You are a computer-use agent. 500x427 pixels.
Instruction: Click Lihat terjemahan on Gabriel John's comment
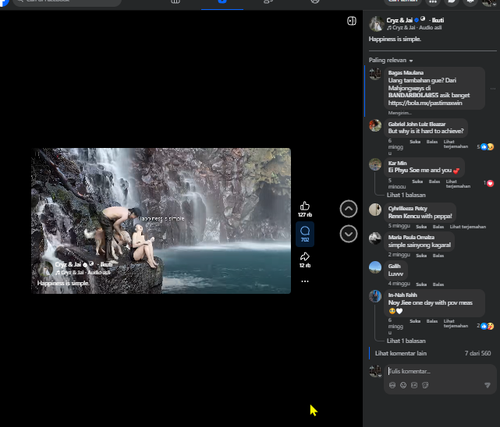click(455, 144)
